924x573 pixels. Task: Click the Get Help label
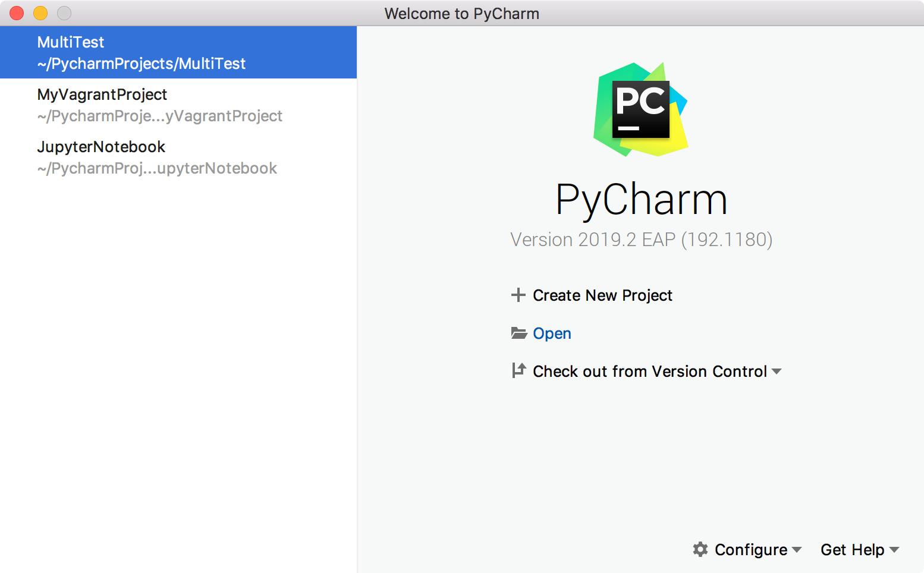coord(853,550)
